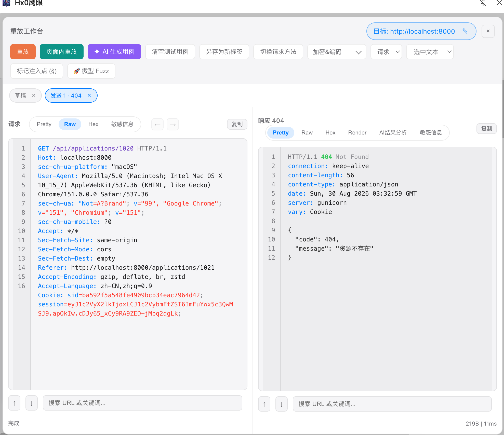
Task: Click response search down arrow
Action: click(282, 404)
